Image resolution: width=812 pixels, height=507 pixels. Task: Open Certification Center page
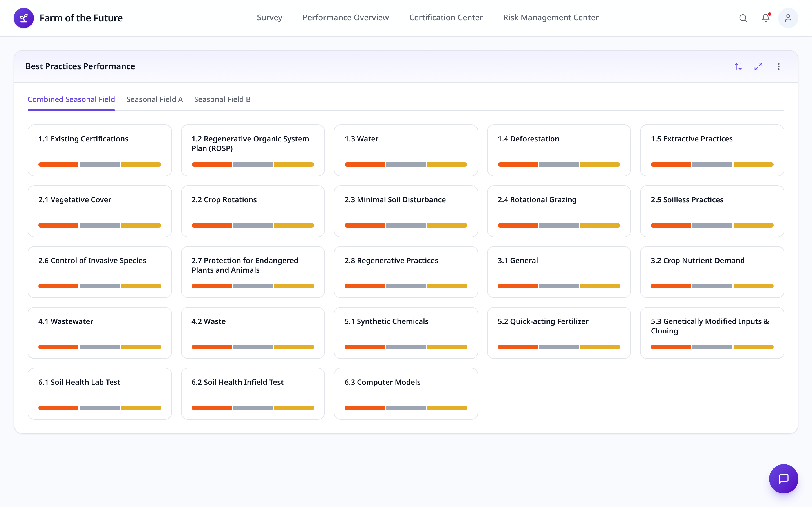(446, 17)
